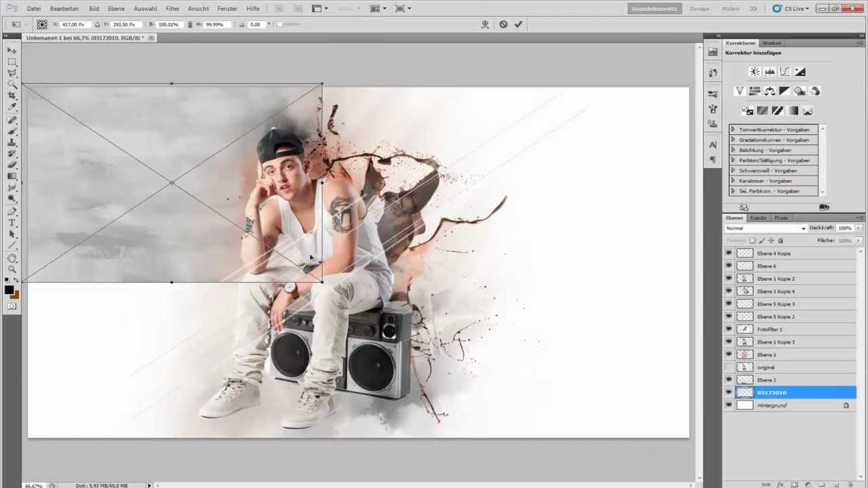Add a Color Balance adjustment
This screenshot has height=488, width=868.
pos(770,91)
